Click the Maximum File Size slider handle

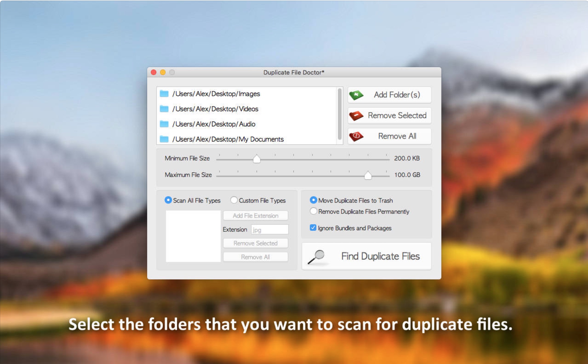click(x=368, y=176)
